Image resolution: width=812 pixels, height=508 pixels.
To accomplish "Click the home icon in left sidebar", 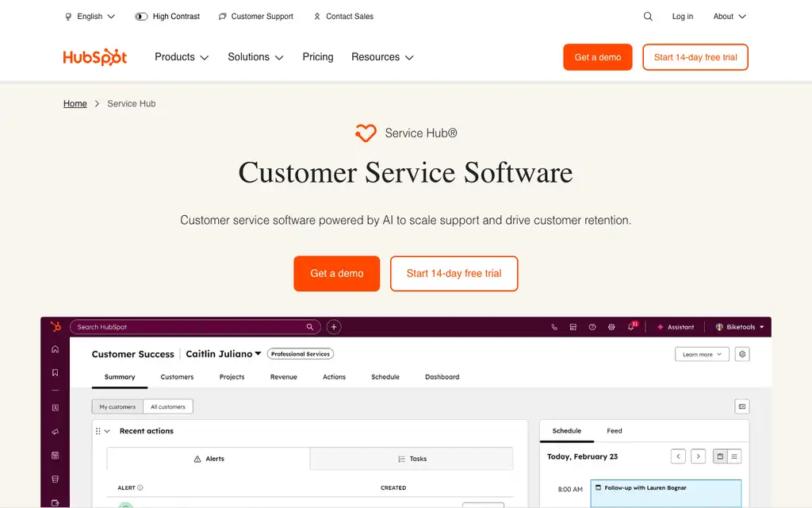I will click(x=55, y=349).
